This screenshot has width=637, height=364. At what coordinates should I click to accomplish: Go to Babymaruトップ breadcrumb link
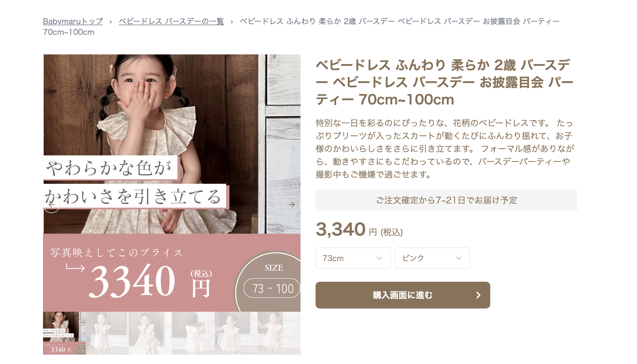coord(73,21)
